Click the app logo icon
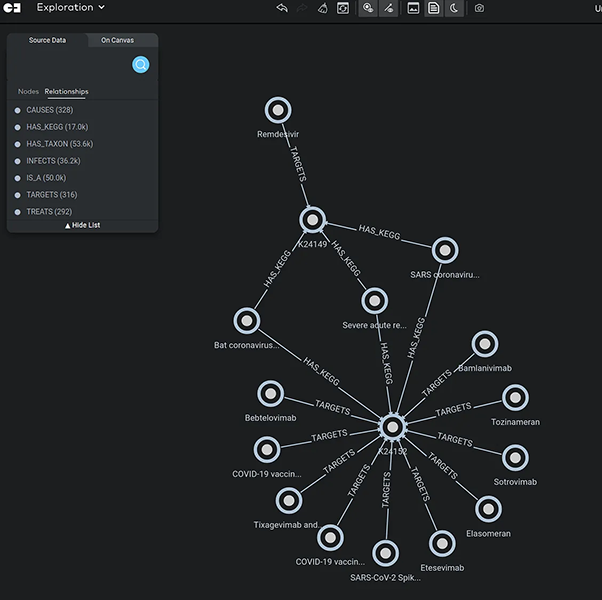The height and width of the screenshot is (600, 602). tap(12, 8)
